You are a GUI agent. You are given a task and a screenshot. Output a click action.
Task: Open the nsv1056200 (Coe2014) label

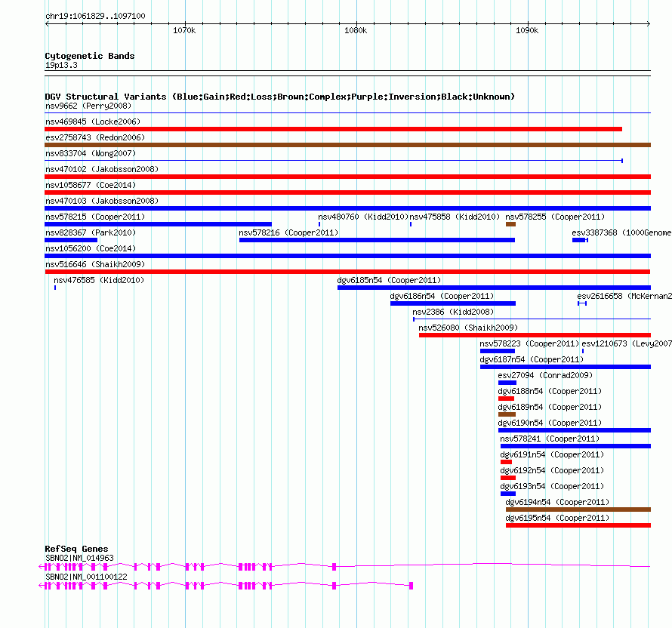91,248
